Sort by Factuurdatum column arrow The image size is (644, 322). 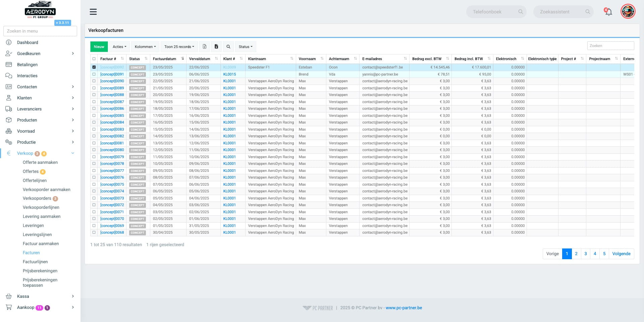coord(182,59)
